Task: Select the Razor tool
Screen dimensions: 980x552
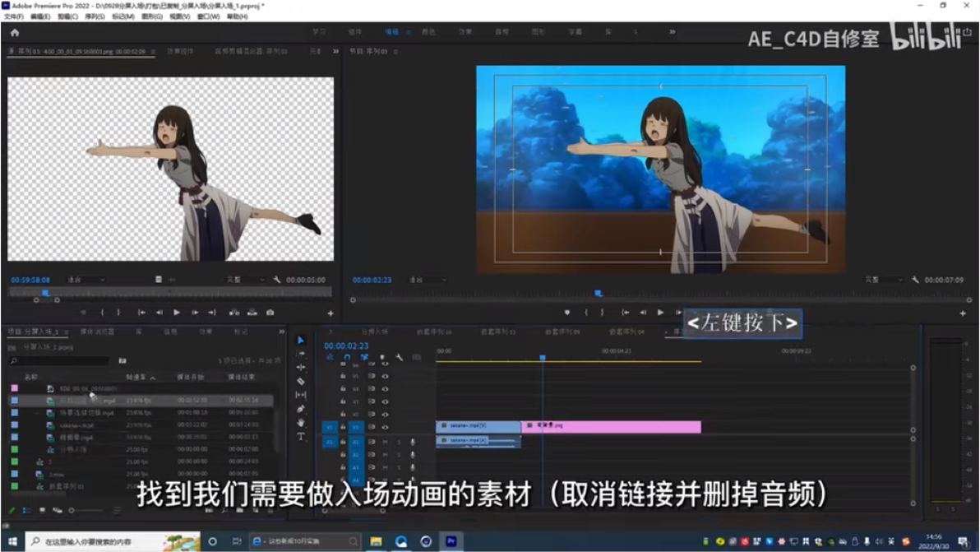Action: point(301,381)
